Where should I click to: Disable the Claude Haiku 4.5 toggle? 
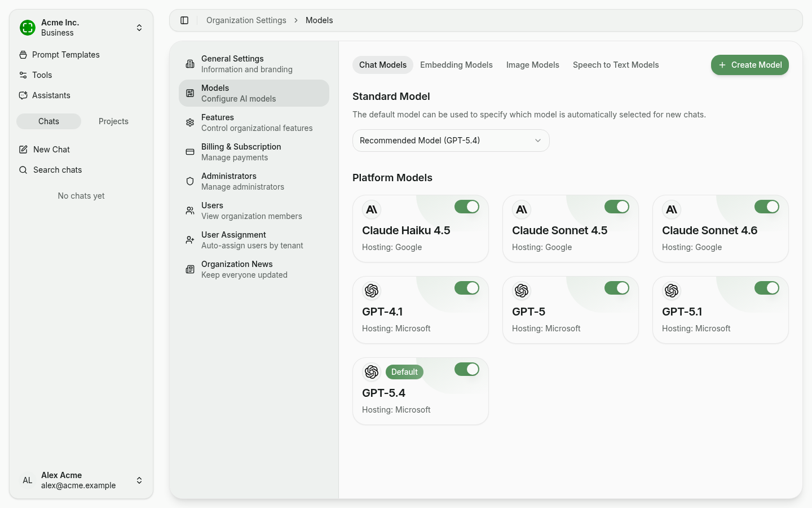(x=467, y=207)
